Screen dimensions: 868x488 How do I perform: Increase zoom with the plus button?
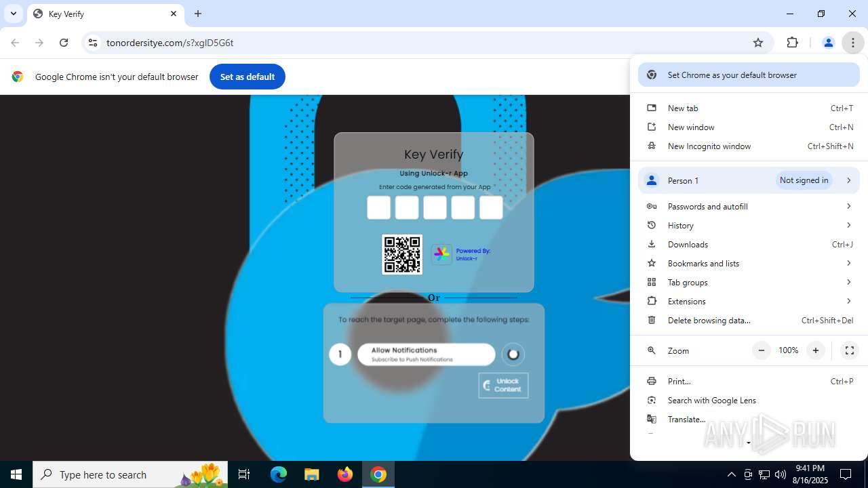click(816, 350)
